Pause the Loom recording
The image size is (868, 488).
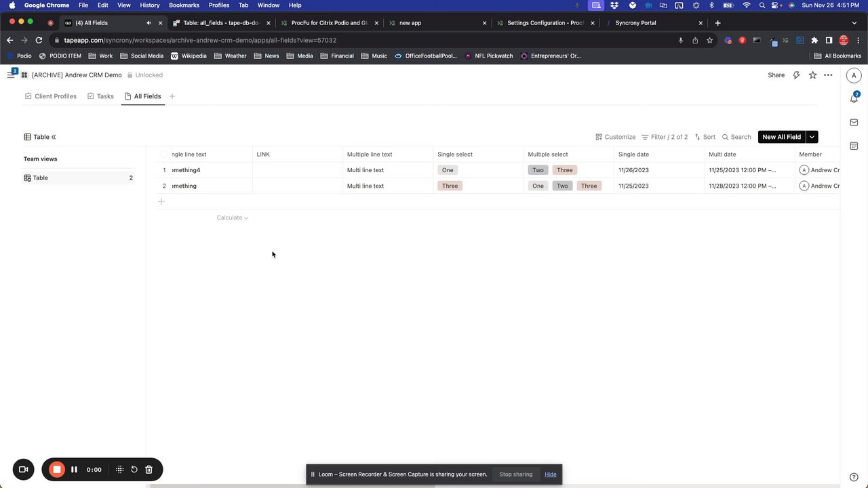tap(75, 469)
